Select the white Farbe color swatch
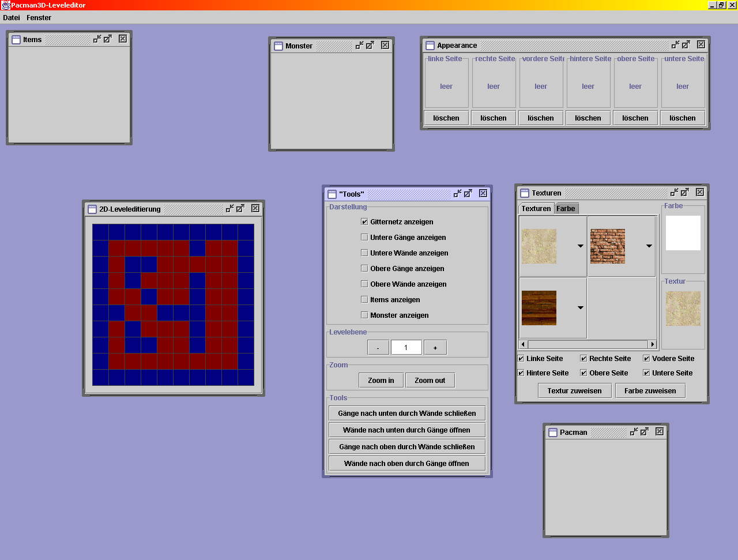Image resolution: width=738 pixels, height=560 pixels. coord(683,233)
